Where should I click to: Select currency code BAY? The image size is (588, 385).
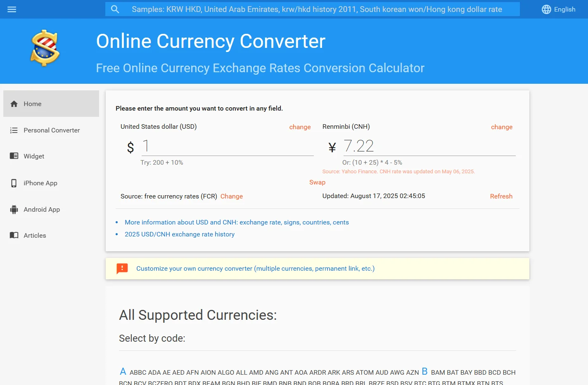[466, 373]
